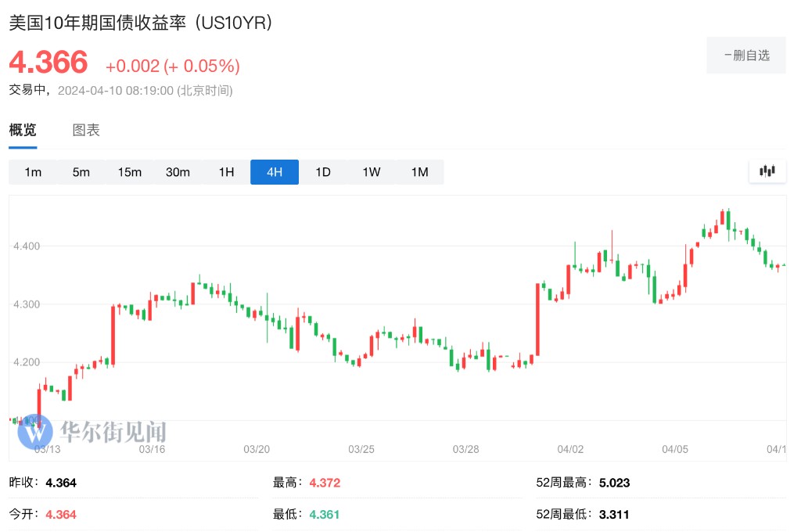Click the timestamp 2024-04-10 08:19:00
Image resolution: width=801 pixels, height=532 pixels.
pyautogui.click(x=116, y=91)
